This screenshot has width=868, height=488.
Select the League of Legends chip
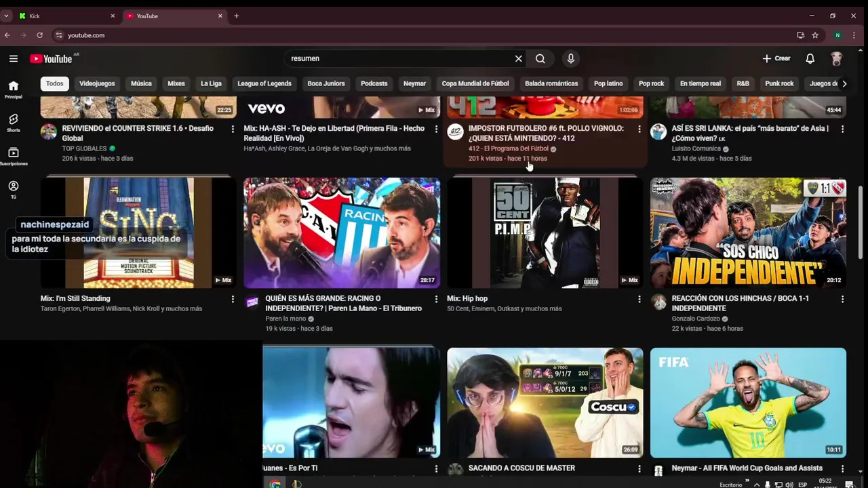pos(264,83)
